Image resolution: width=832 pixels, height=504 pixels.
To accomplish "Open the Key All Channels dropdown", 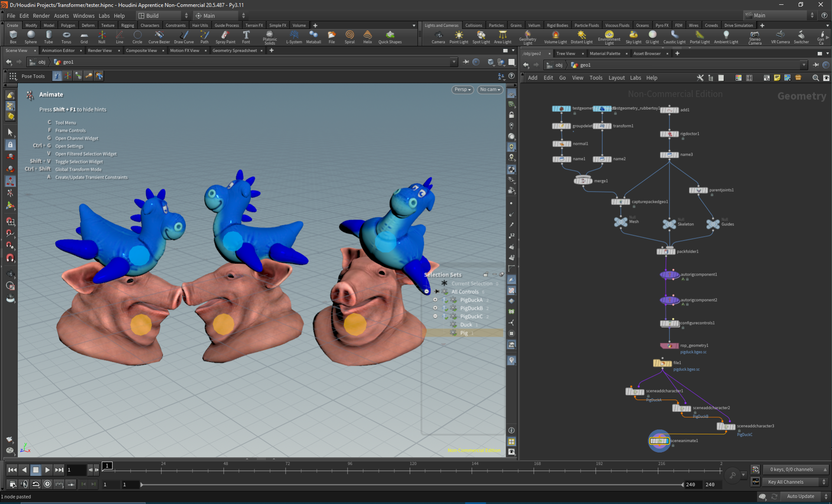I will (796, 482).
